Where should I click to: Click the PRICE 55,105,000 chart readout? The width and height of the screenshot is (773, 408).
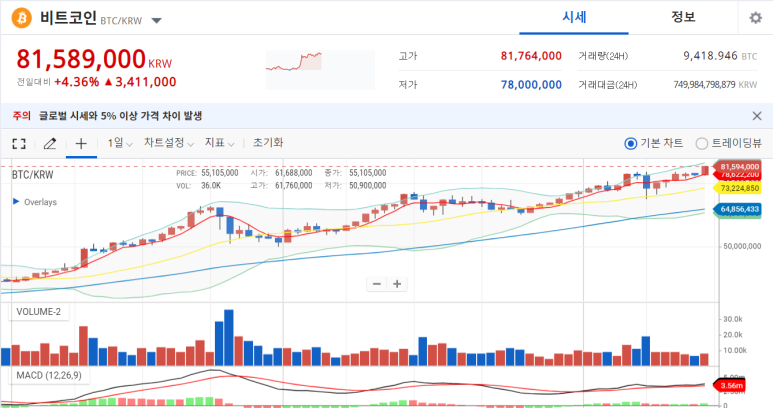tap(207, 173)
